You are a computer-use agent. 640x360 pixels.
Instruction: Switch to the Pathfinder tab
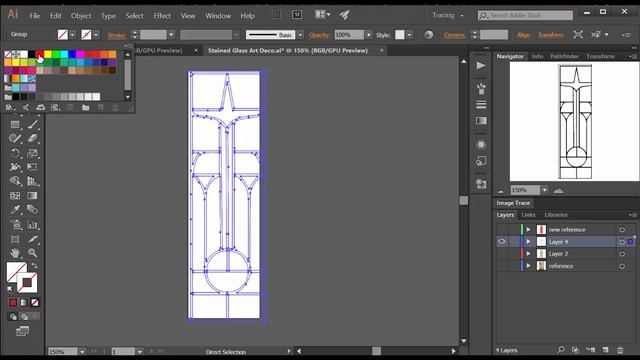click(564, 56)
